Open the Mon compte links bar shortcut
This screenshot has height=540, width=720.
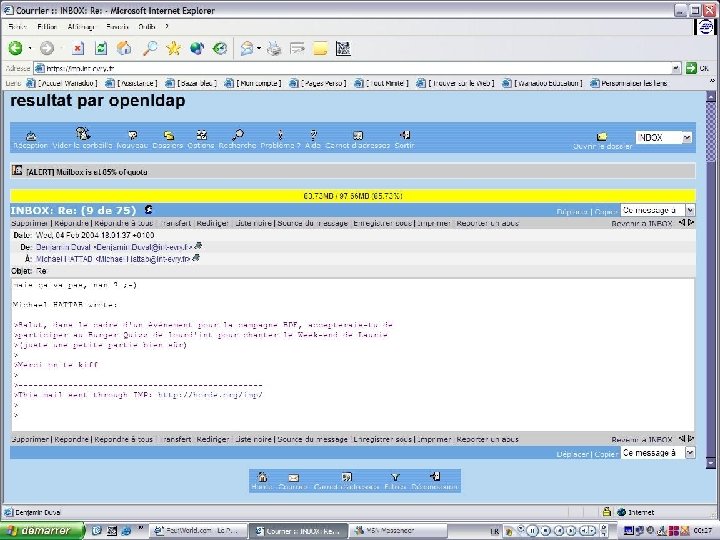(253, 84)
